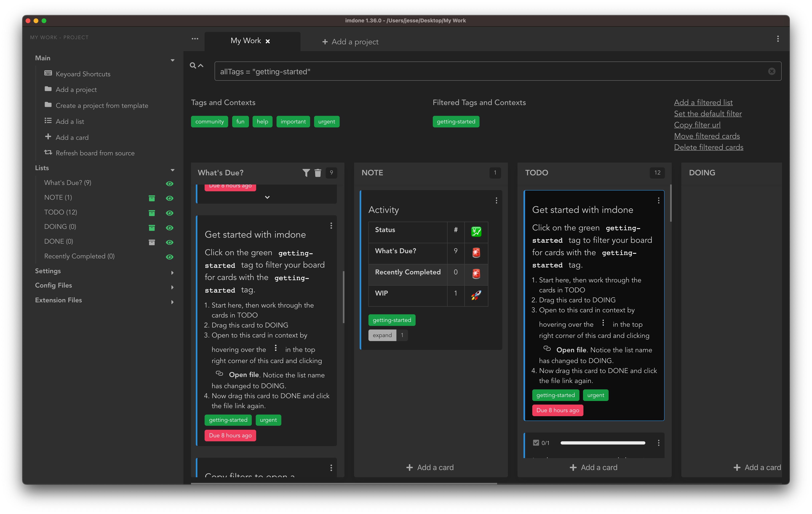Click the expand button on Activity card

click(x=382, y=335)
